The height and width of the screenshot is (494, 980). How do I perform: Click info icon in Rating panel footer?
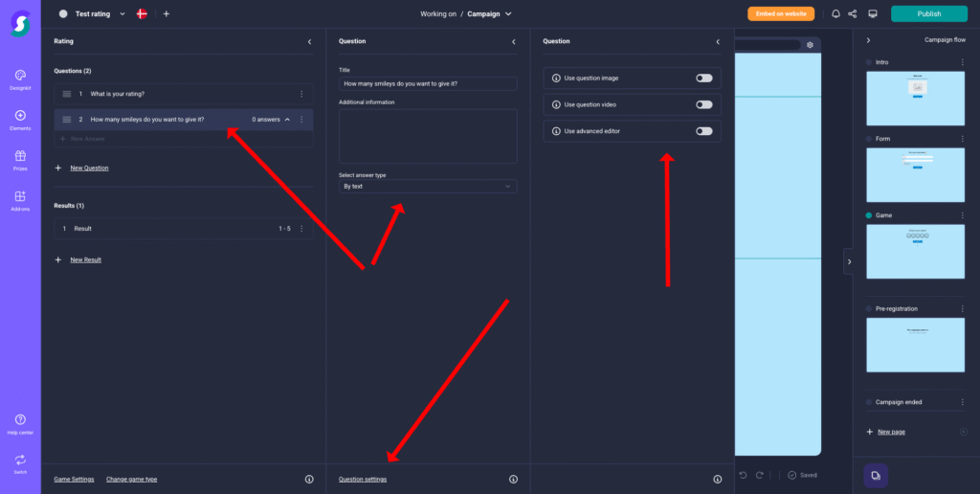click(309, 479)
